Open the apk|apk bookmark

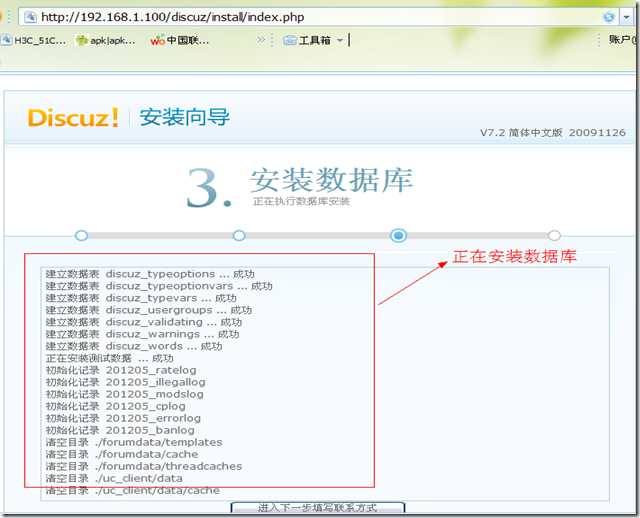click(x=106, y=40)
